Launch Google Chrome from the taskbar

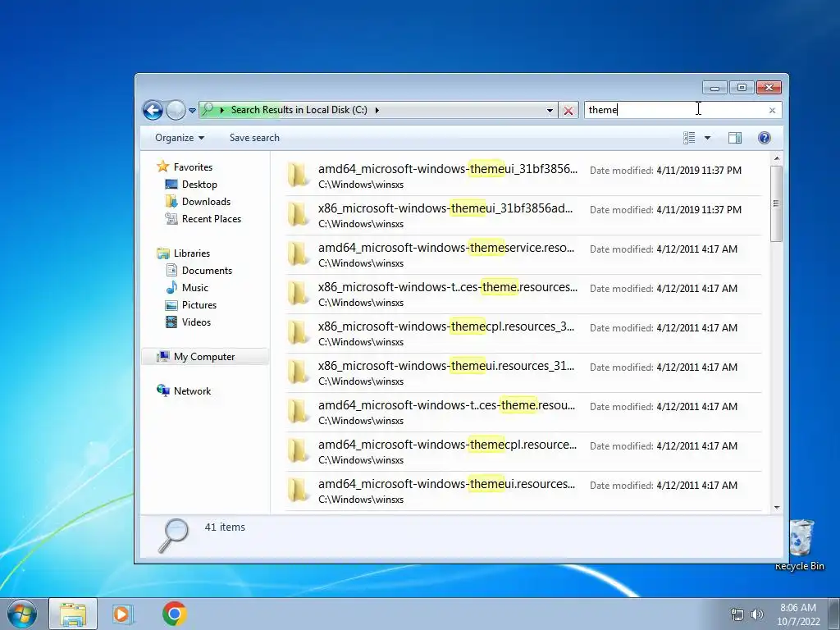tap(175, 614)
